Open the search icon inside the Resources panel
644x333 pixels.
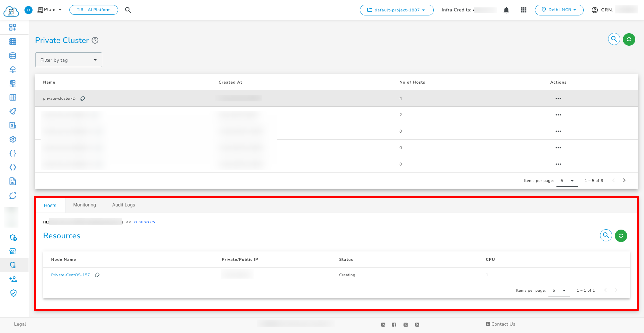click(606, 235)
